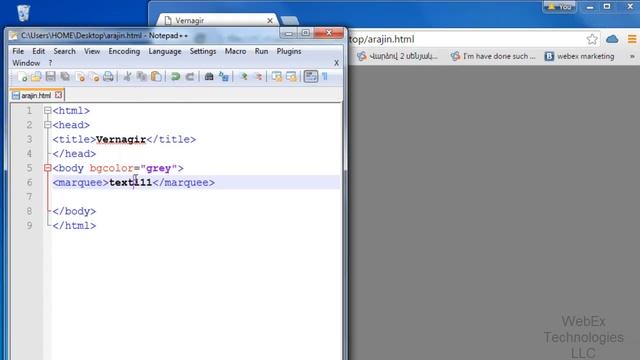Click the closing </html> tag on line 9
This screenshot has width=640, height=360.
point(74,226)
